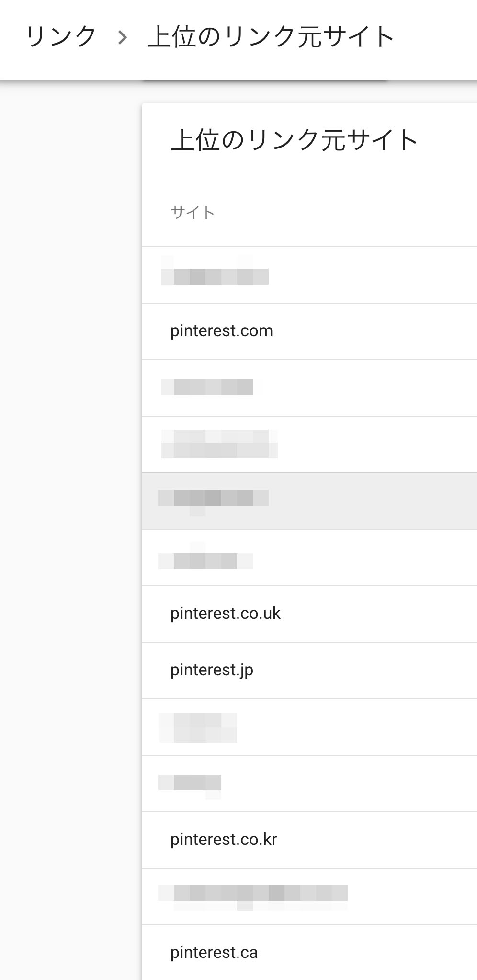Click the 上位のリンク元サイト card heading
The height and width of the screenshot is (980, 477).
point(294,141)
